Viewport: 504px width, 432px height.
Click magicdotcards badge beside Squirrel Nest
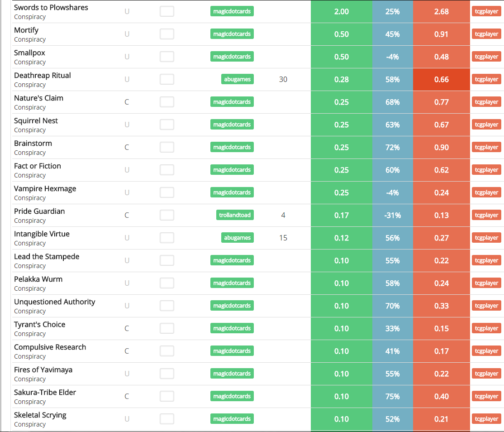[232, 125]
